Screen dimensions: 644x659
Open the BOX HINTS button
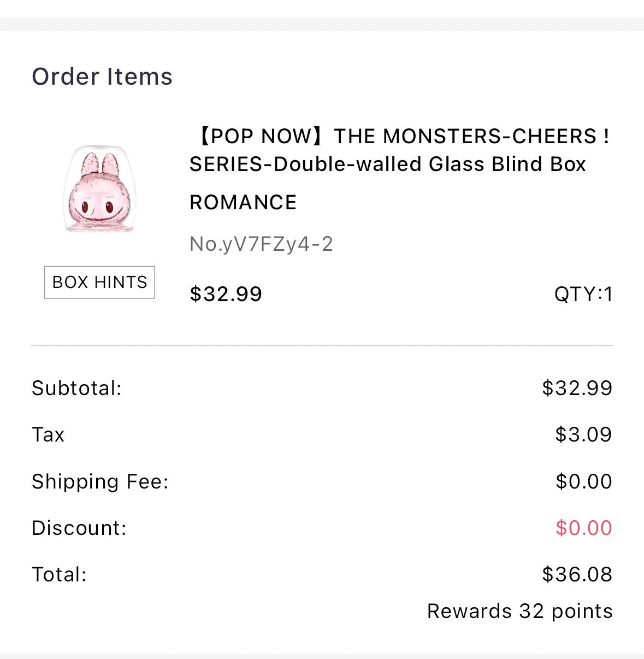click(99, 283)
